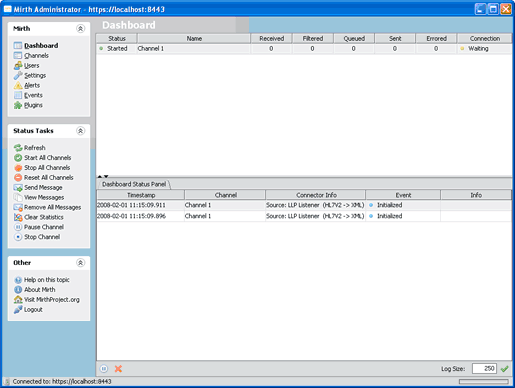Pause the dashboard status log
This screenshot has width=515, height=388.
coord(104,369)
